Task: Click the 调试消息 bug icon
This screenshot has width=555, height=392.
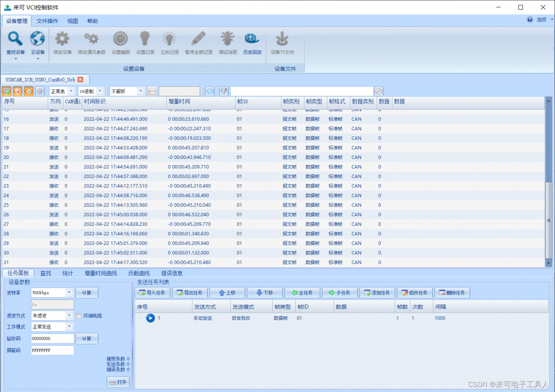Action: pyautogui.click(x=228, y=39)
